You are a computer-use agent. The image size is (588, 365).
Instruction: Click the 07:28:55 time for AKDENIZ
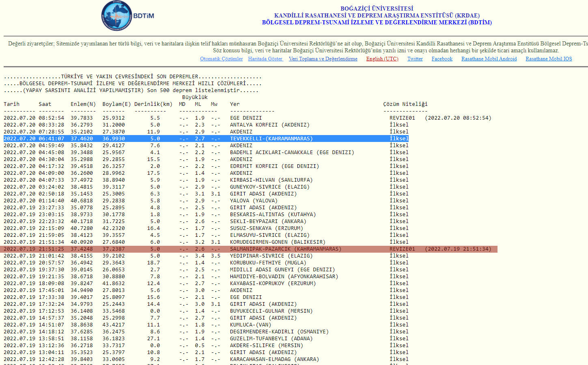tap(52, 132)
